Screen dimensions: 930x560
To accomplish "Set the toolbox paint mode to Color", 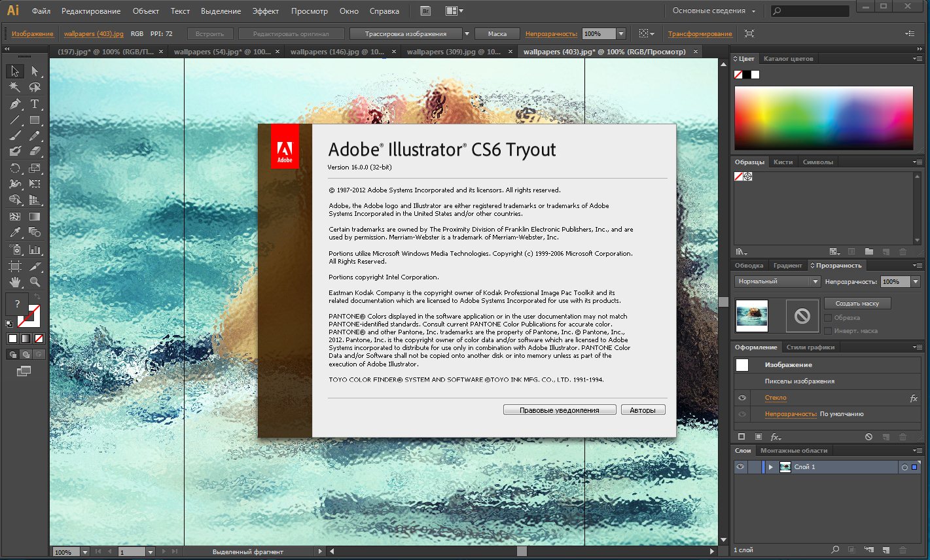I will pyautogui.click(x=12, y=338).
